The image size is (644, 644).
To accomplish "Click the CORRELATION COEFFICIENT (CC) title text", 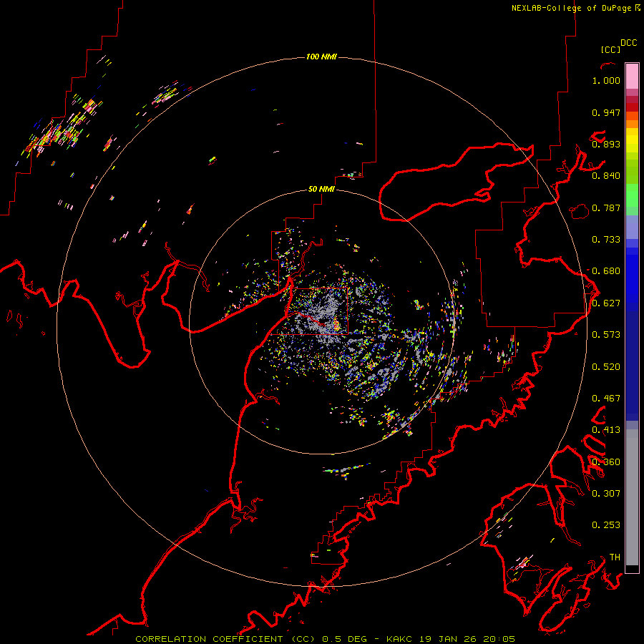I will (225, 639).
